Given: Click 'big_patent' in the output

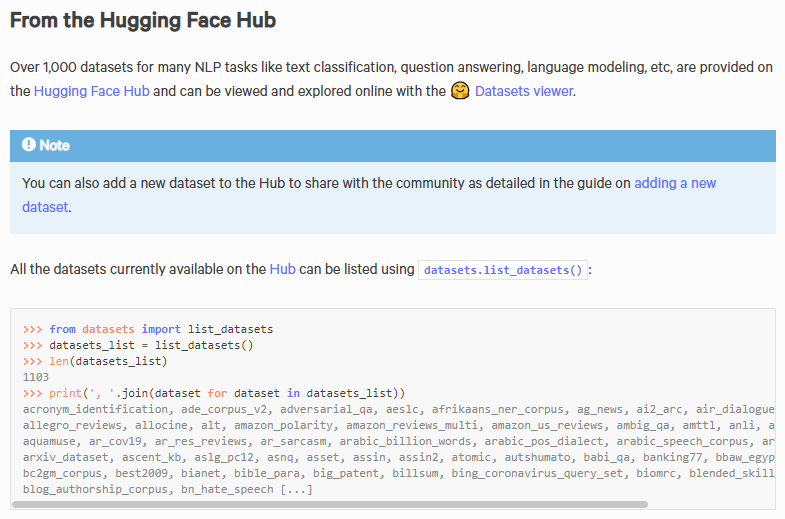Looking at the screenshot, I should pyautogui.click(x=346, y=473).
